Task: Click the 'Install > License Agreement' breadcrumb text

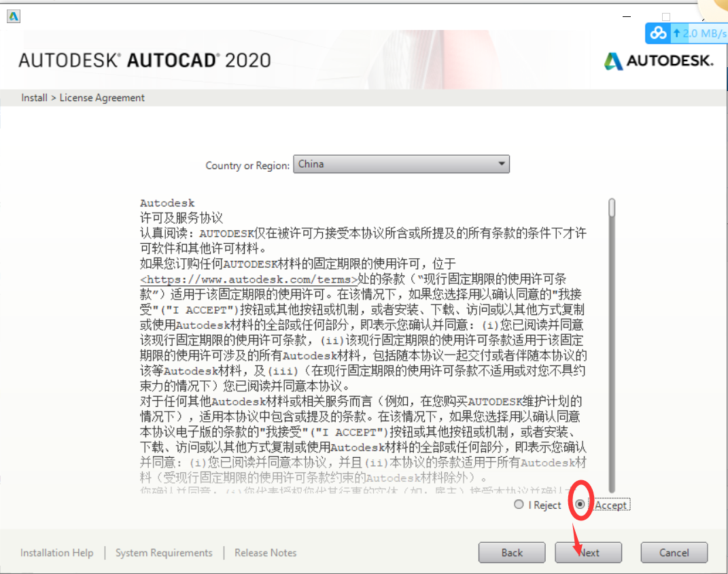Action: [83, 98]
